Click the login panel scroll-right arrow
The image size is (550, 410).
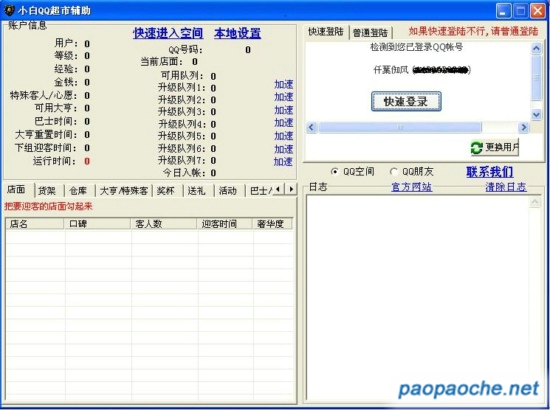(x=523, y=127)
